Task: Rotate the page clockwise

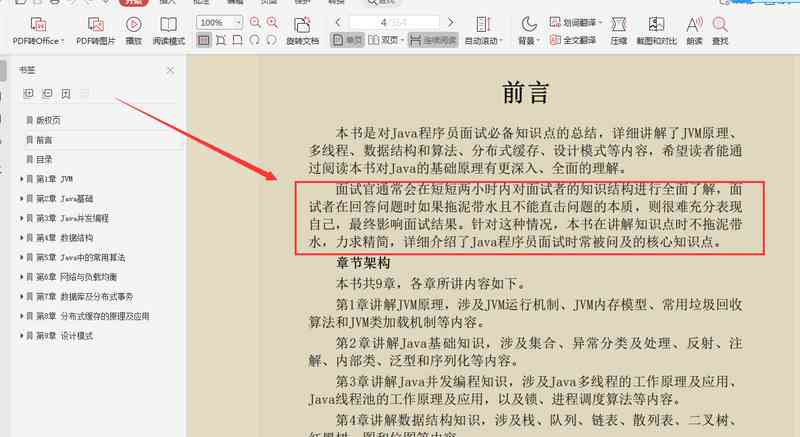Action: (x=271, y=40)
